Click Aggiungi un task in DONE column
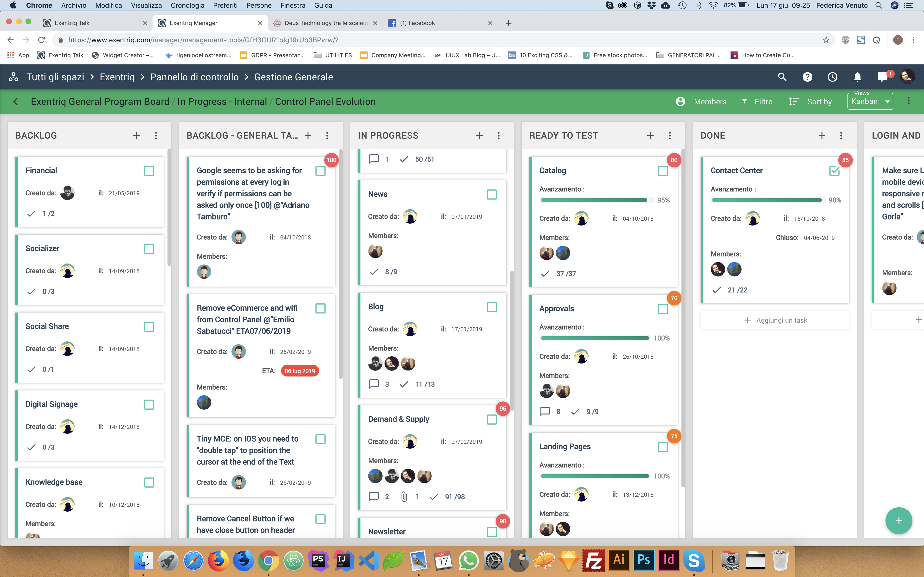924x577 pixels. coord(775,320)
